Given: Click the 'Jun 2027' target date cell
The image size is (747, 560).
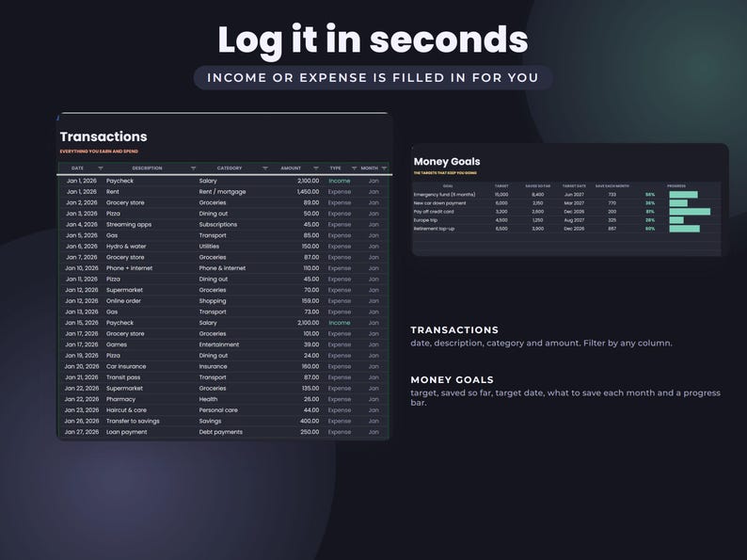Looking at the screenshot, I should click(574, 195).
